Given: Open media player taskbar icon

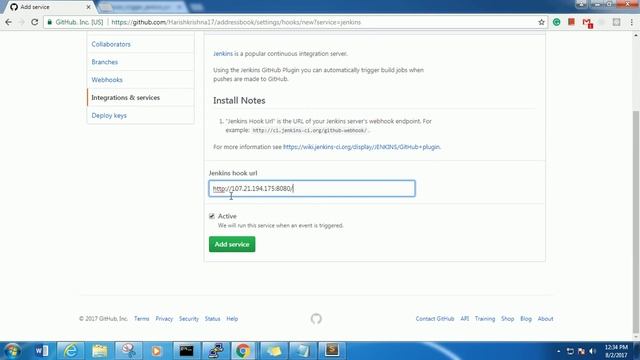Looking at the screenshot, I should tap(157, 351).
